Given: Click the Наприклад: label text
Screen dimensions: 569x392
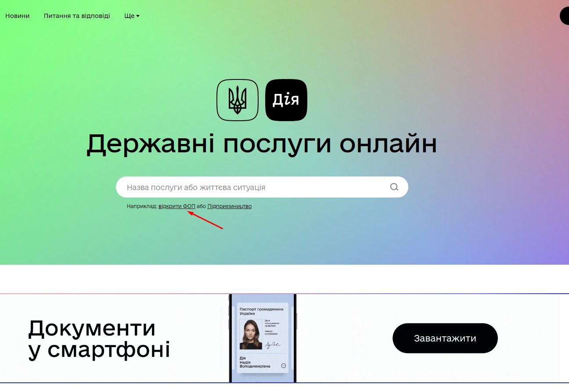Looking at the screenshot, I should tap(142, 206).
